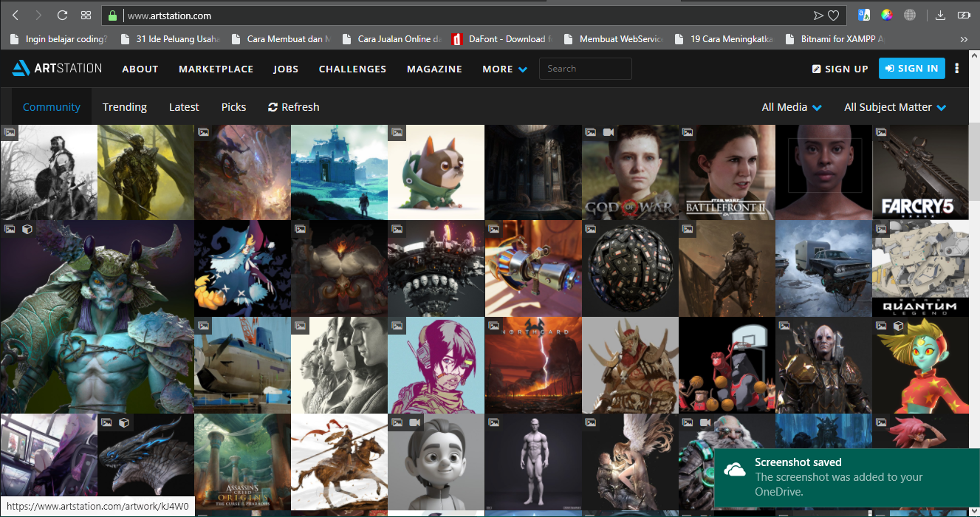Open the Quantum Legend mech thumbnail
Image resolution: width=980 pixels, height=517 pixels.
(920, 269)
